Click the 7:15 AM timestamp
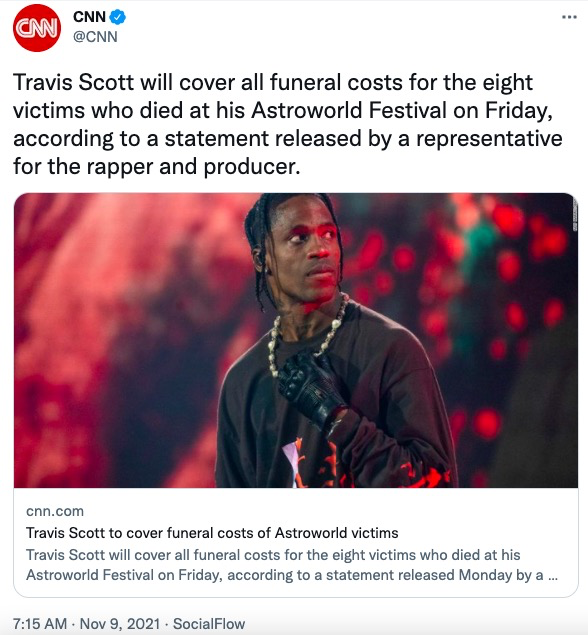Viewport: 588px width, 635px height. [40, 624]
